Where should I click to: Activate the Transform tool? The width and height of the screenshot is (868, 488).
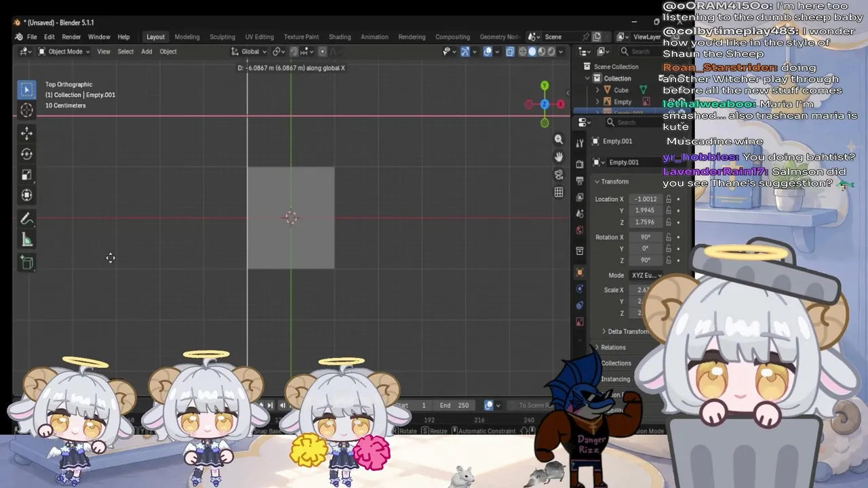[x=26, y=195]
